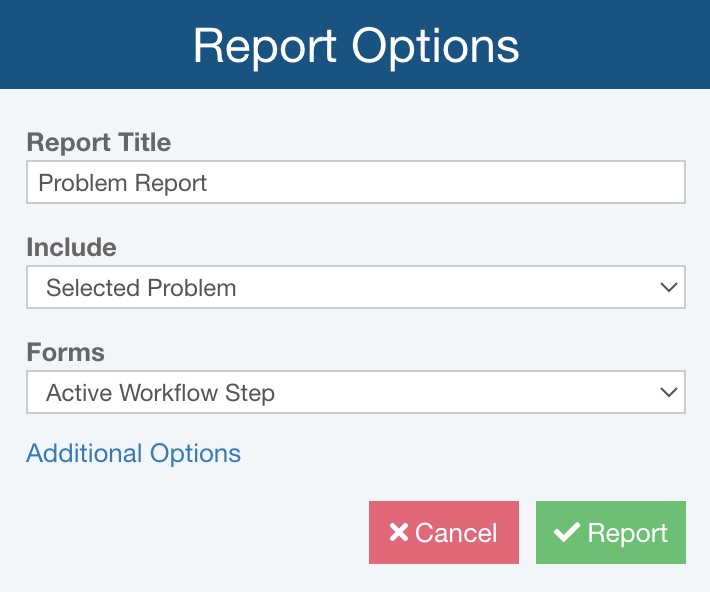The image size is (710, 592).
Task: Click the word Cancel on red button
Action: tap(456, 533)
